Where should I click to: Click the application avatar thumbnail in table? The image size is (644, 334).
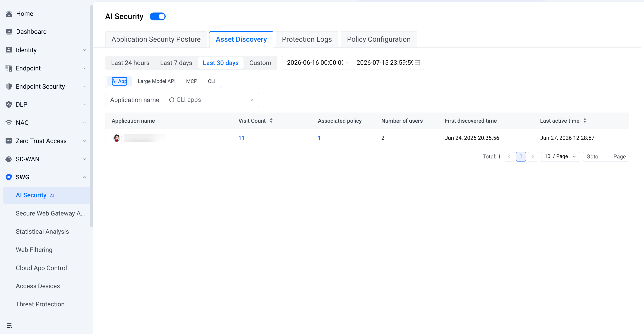coord(116,138)
